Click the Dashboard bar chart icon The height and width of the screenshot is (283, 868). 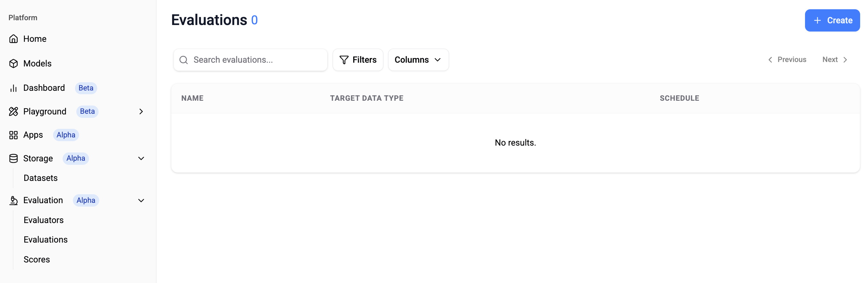click(x=13, y=88)
